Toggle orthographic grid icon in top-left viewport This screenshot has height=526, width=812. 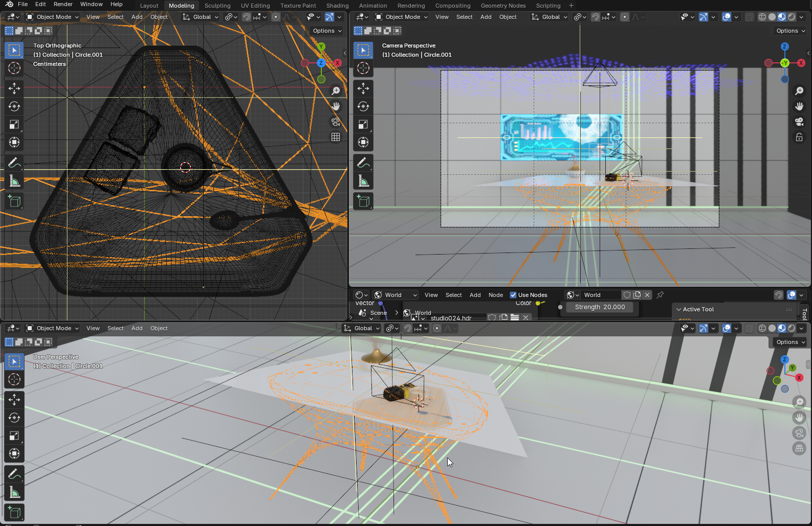click(336, 137)
